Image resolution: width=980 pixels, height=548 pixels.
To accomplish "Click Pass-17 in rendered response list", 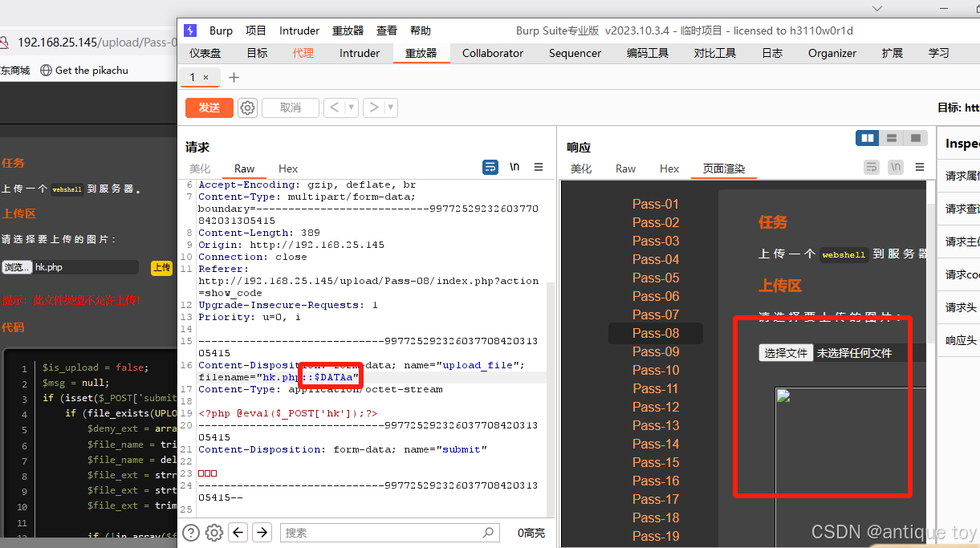I will point(656,499).
